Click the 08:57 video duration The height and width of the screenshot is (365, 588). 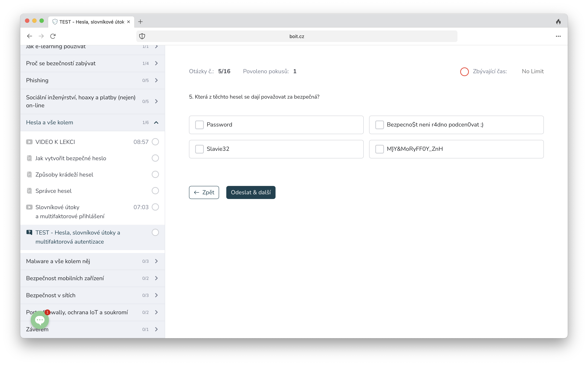[141, 142]
